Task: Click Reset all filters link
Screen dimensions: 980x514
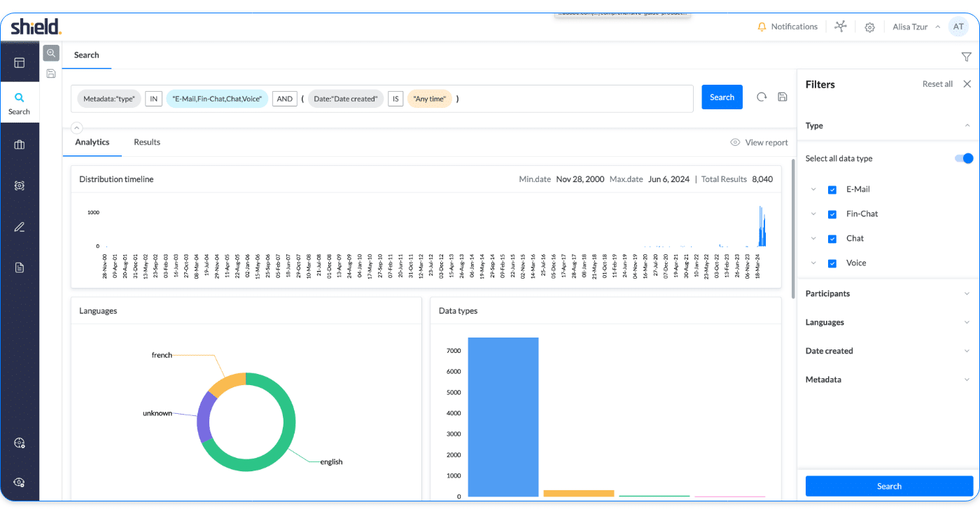Action: click(x=937, y=84)
